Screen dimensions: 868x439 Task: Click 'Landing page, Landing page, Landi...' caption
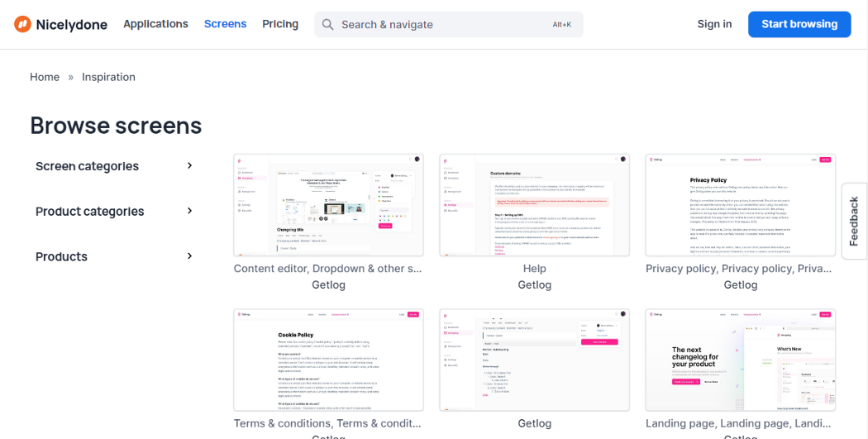click(x=738, y=423)
